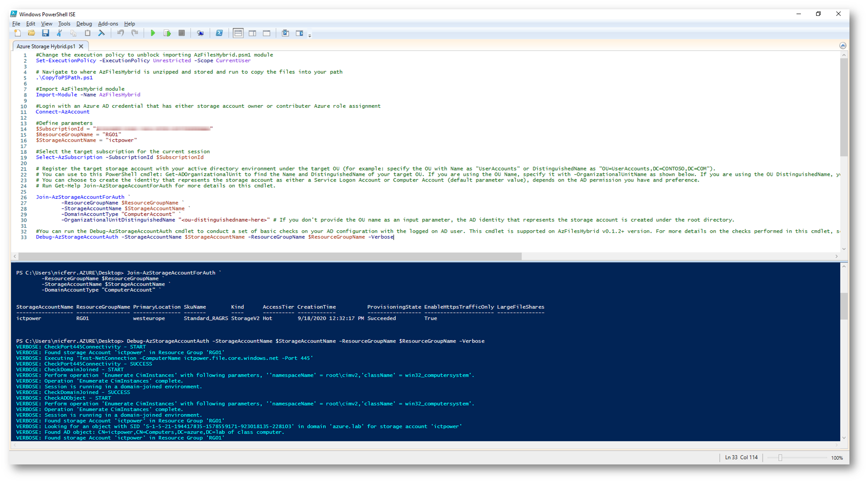The image size is (868, 483).
Task: Select Azure Storage Hybrid.ps1 tab
Action: pos(46,46)
